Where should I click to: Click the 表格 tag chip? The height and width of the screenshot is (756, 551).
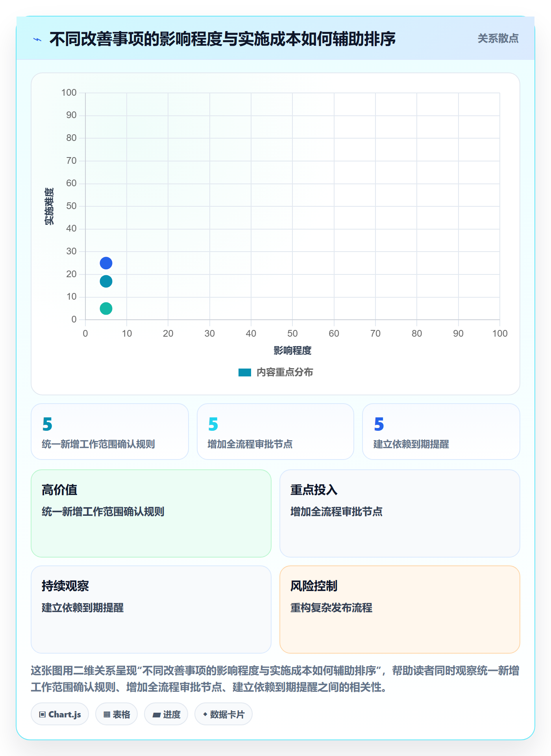(116, 714)
